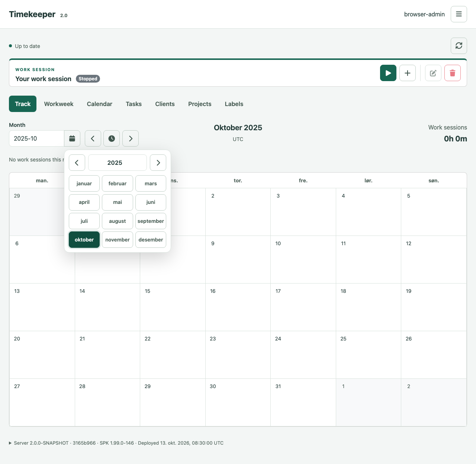Select august in the month picker
Viewport: 476px width, 464px height.
click(118, 221)
